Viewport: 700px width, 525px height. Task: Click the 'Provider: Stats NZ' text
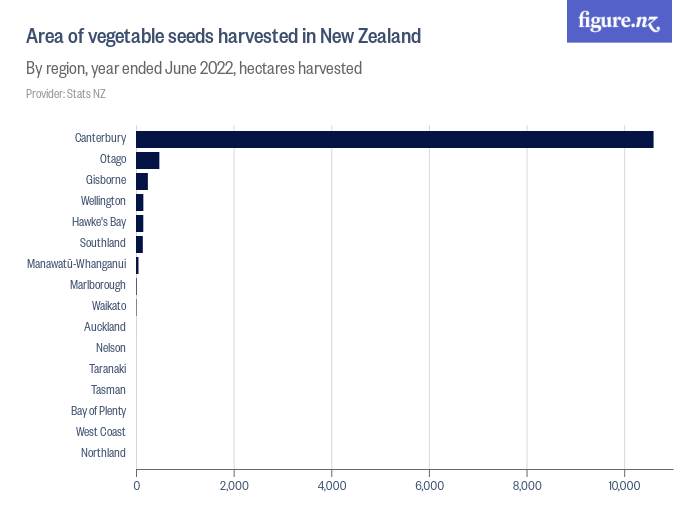coord(66,94)
